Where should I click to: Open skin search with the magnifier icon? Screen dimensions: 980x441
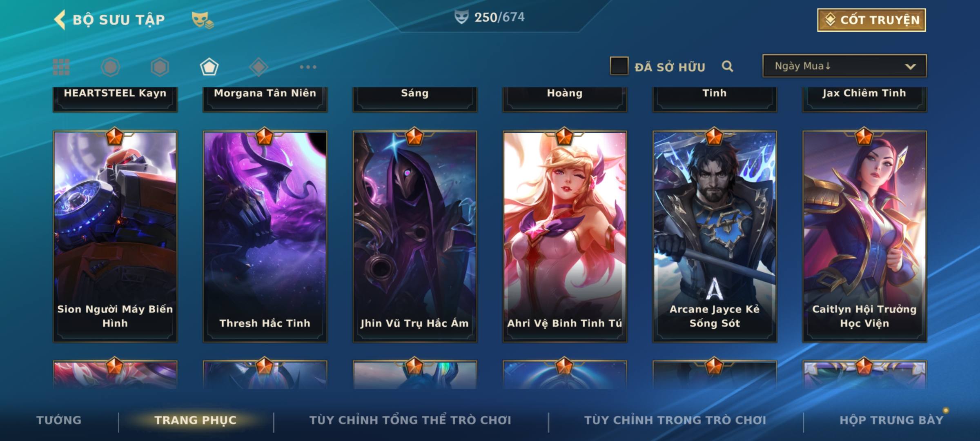click(727, 66)
